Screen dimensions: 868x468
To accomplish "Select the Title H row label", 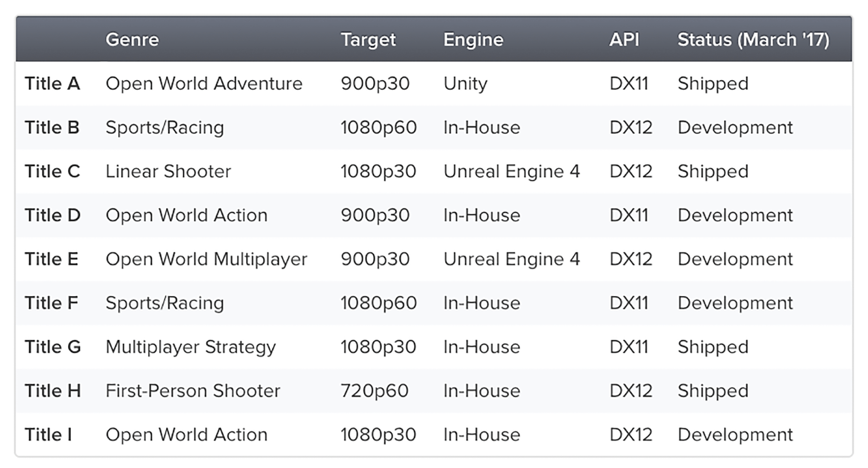I will [x=53, y=391].
